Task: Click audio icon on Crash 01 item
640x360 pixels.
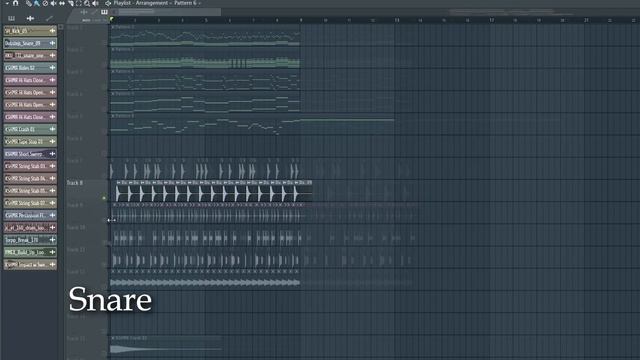Action: click(52, 129)
